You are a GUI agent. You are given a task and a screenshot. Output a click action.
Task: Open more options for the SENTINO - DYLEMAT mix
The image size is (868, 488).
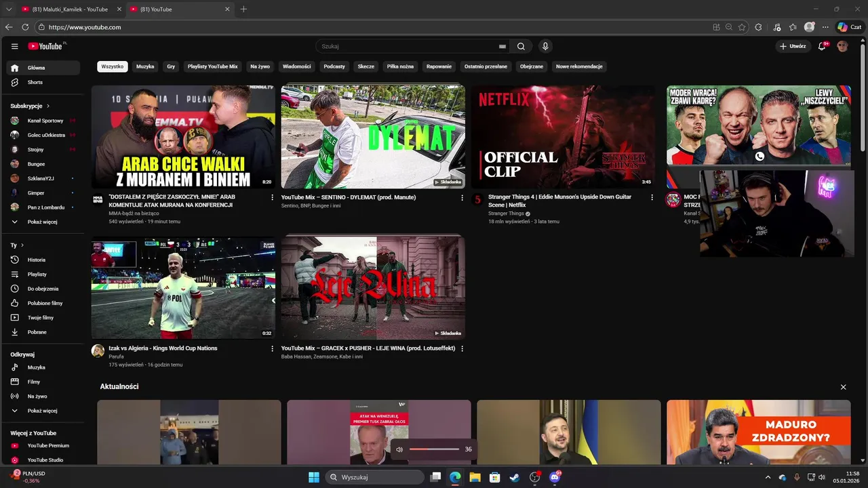click(462, 197)
